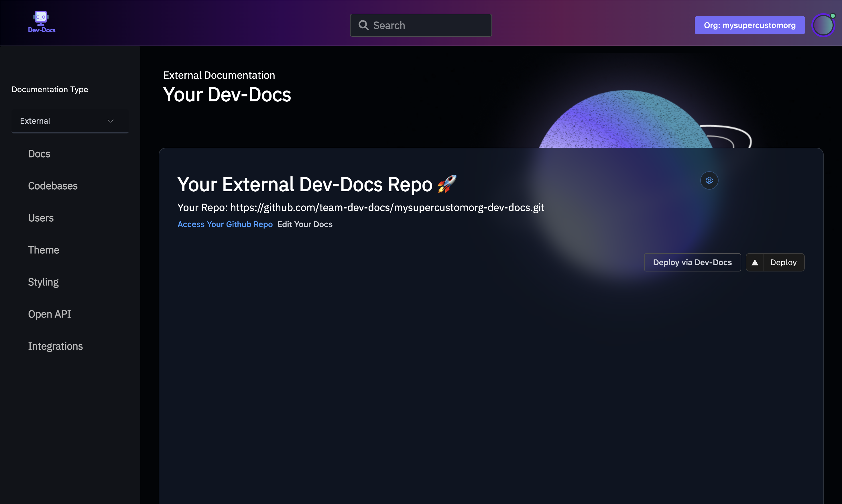Follow the Access Your Github Repo link
This screenshot has height=504, width=842.
(x=225, y=224)
